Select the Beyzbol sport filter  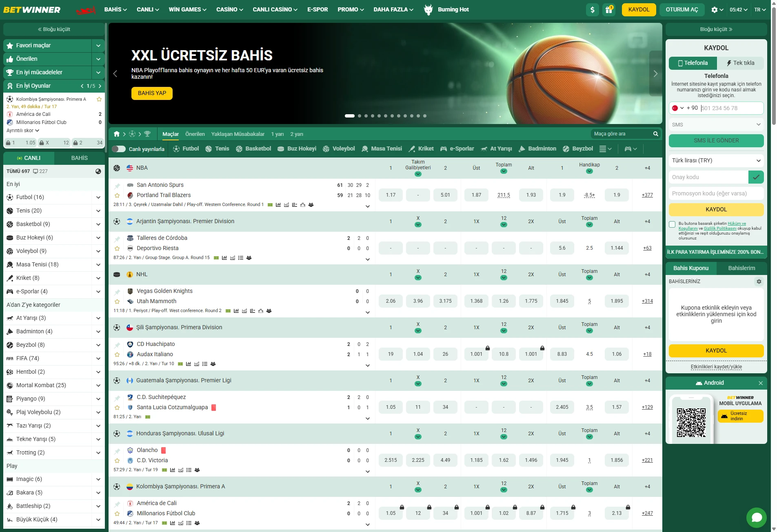point(578,149)
